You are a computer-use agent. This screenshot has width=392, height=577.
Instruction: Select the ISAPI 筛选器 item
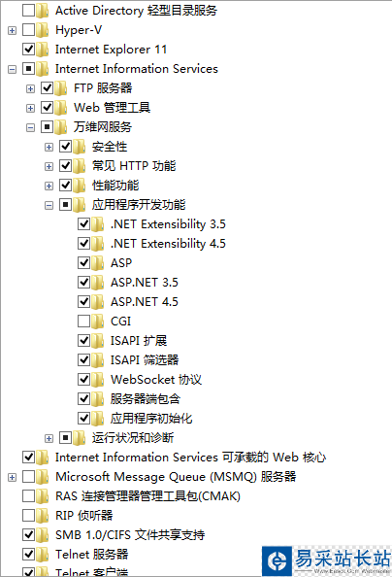pyautogui.click(x=145, y=360)
